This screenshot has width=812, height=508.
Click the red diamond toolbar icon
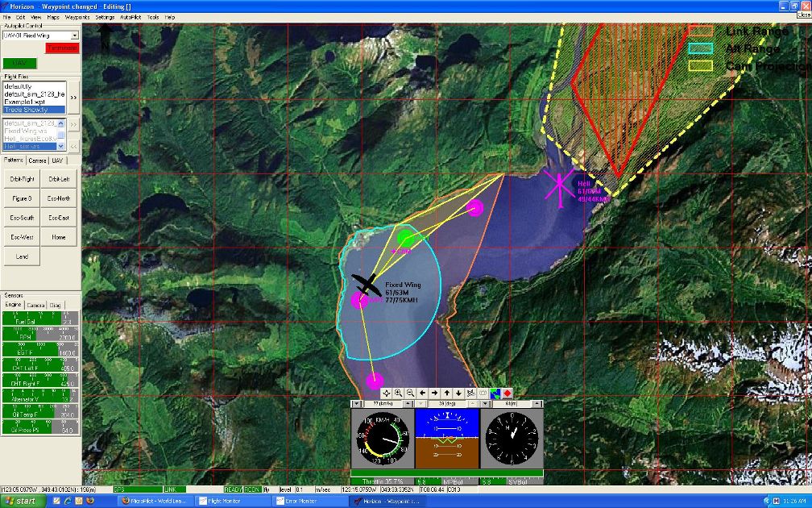[507, 393]
